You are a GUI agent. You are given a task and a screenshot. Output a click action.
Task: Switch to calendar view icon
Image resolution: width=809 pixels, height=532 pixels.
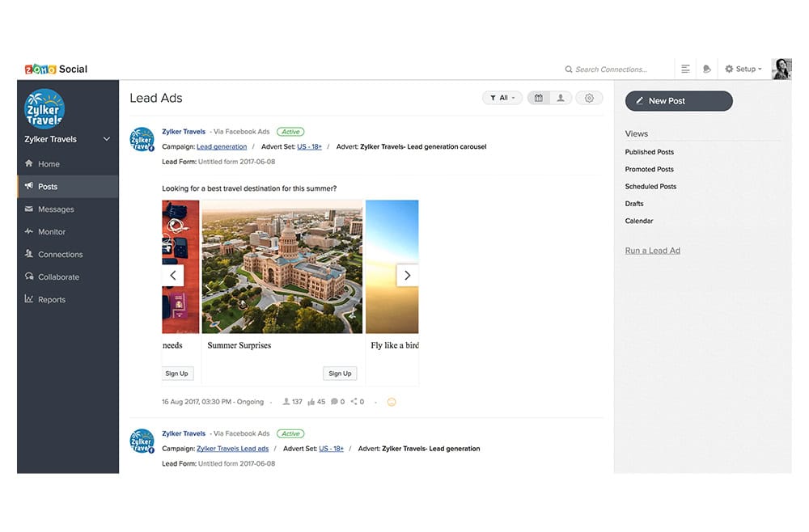pyautogui.click(x=539, y=98)
